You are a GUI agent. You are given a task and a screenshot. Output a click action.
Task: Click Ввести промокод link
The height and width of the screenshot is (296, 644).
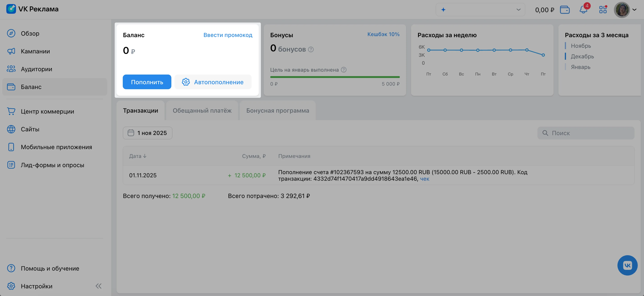pos(228,35)
